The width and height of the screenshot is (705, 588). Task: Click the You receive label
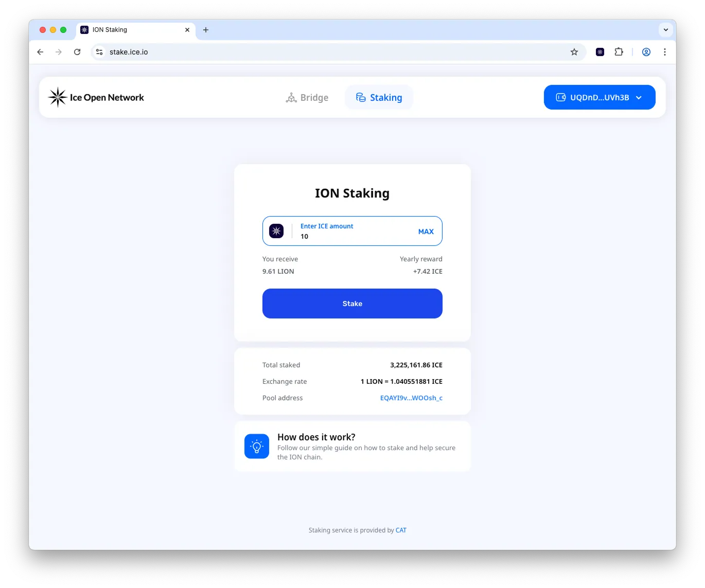click(x=280, y=259)
